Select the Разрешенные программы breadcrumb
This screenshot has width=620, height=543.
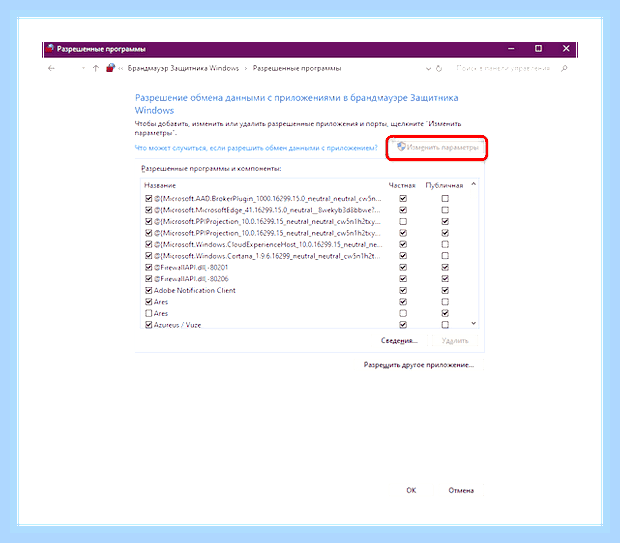tap(297, 68)
